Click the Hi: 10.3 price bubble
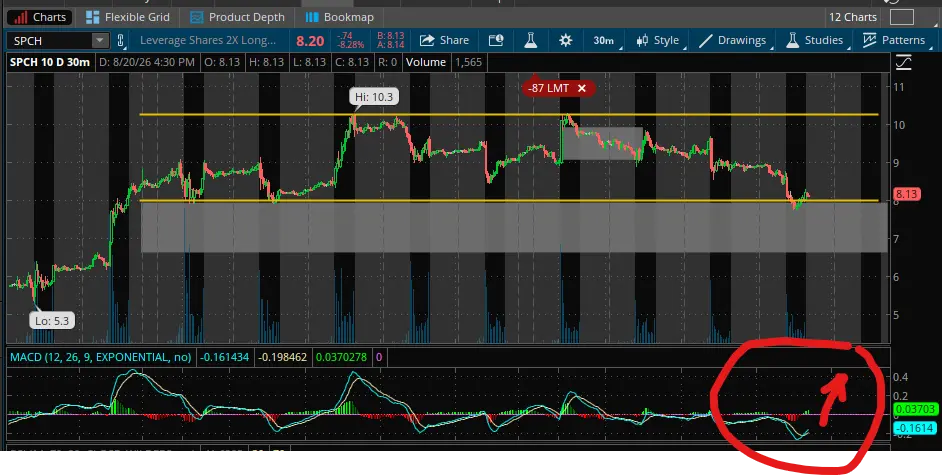This screenshot has height=475, width=942. pyautogui.click(x=374, y=97)
